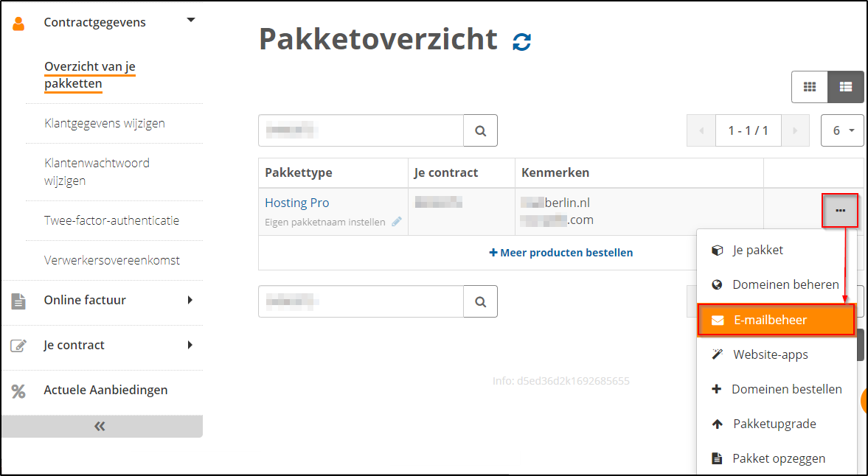Image resolution: width=868 pixels, height=476 pixels.
Task: Switch to grid view layout
Action: [809, 86]
